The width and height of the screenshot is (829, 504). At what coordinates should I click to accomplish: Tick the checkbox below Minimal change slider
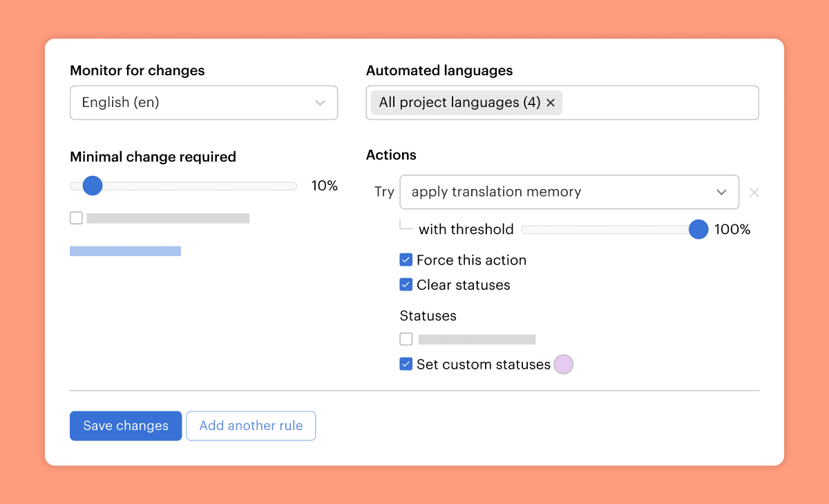pyautogui.click(x=76, y=218)
